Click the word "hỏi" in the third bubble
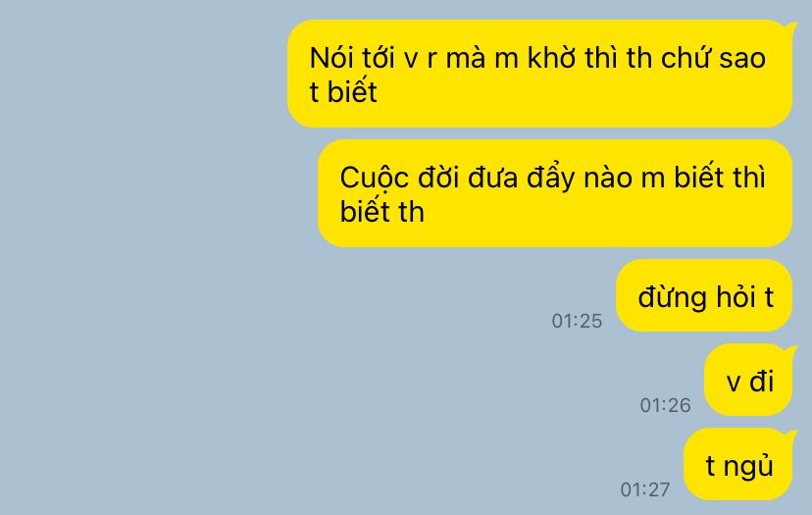The image size is (812, 515). pos(735,296)
